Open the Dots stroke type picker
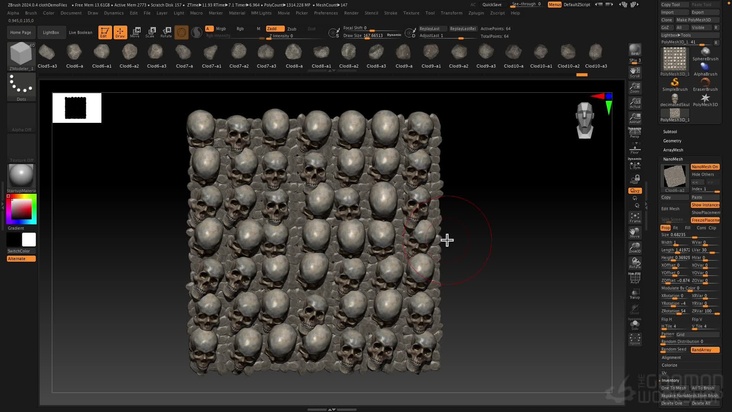The image size is (732, 412). 21,87
